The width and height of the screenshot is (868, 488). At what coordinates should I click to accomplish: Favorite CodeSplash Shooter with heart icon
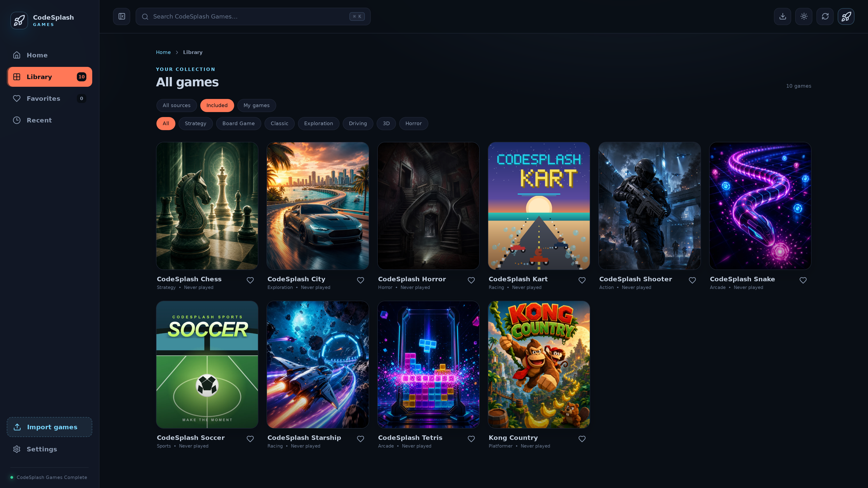(692, 280)
